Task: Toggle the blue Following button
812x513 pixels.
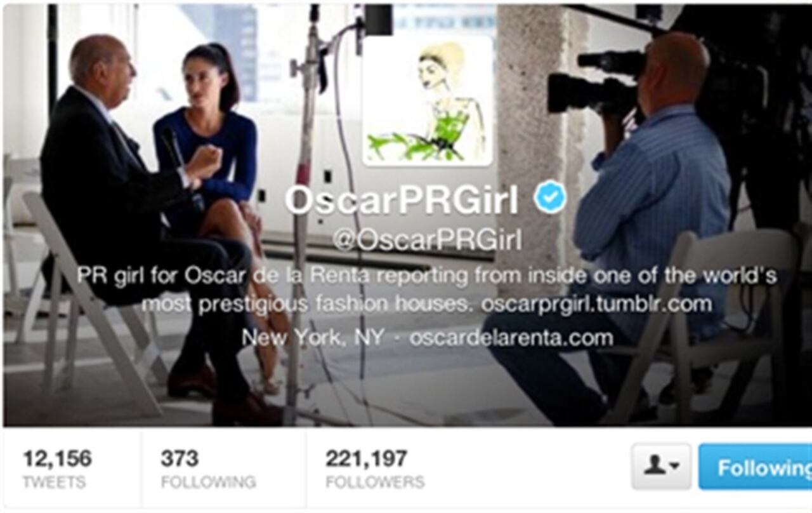Action: 756,467
